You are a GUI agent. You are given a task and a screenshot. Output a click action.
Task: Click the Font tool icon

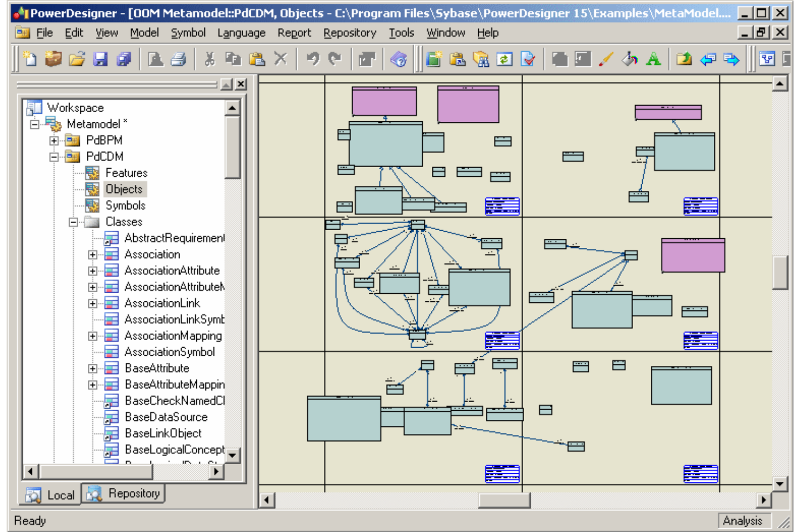click(x=653, y=60)
